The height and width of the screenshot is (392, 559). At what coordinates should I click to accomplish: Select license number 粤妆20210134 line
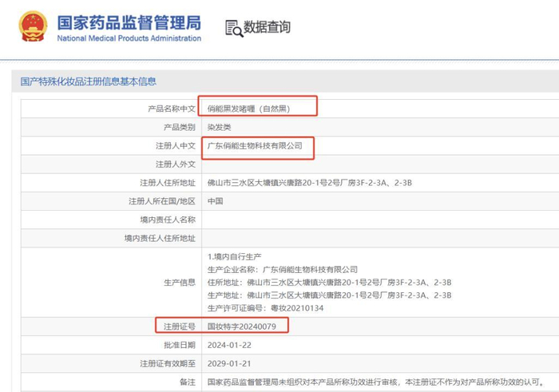pyautogui.click(x=265, y=308)
